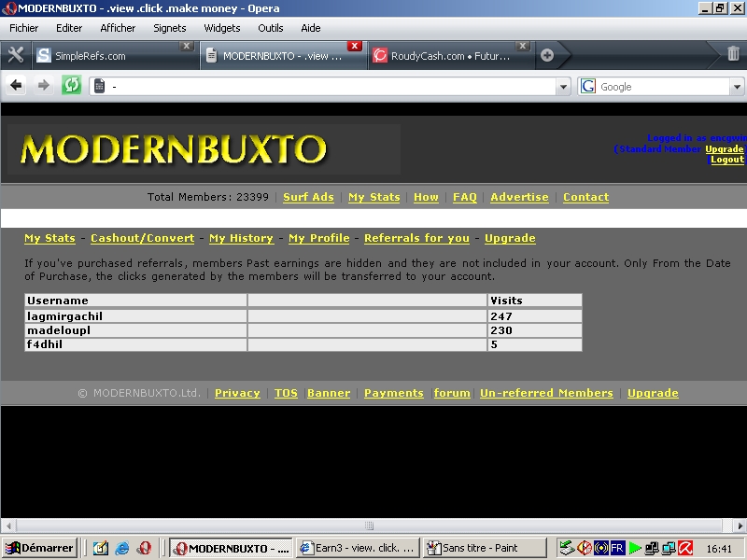This screenshot has width=747, height=560.
Task: Click the Logout link
Action: click(x=727, y=160)
